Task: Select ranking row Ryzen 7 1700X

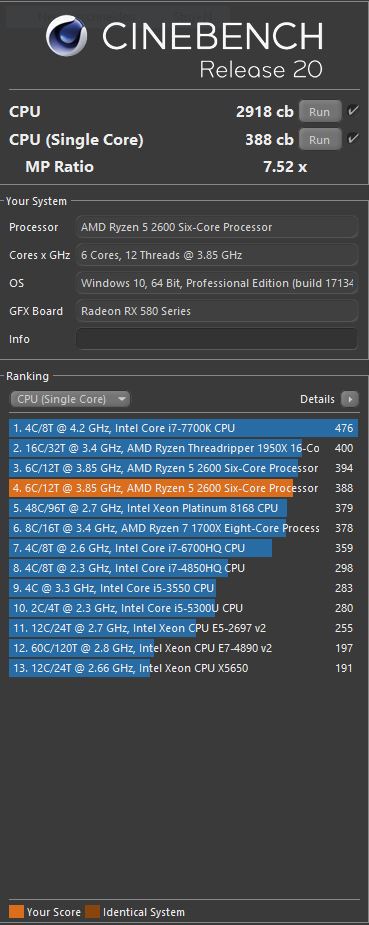Action: click(183, 529)
